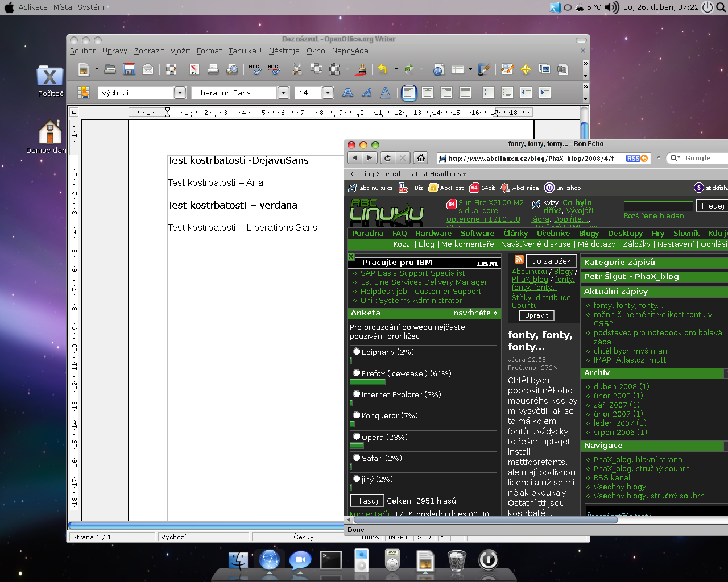Image resolution: width=728 pixels, height=582 pixels.
Task: Toggle AutoSpellcheck ABC icon with red underline
Action: click(x=274, y=69)
